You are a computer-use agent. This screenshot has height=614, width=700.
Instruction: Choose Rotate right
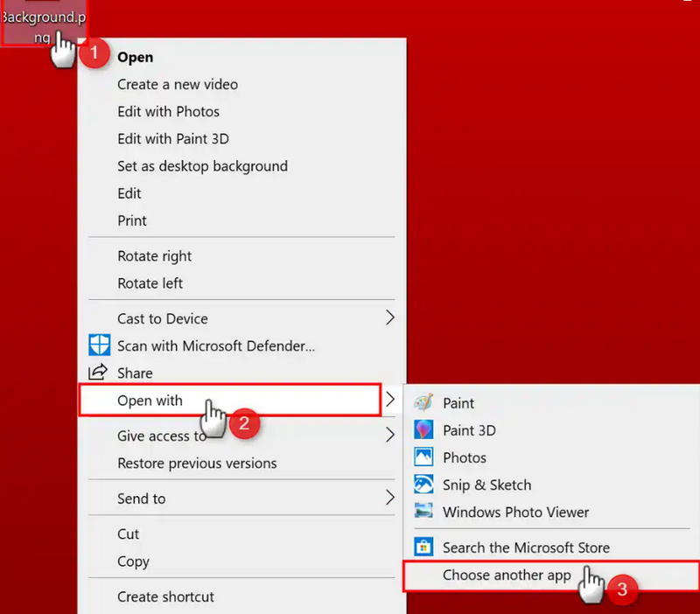pos(241,256)
